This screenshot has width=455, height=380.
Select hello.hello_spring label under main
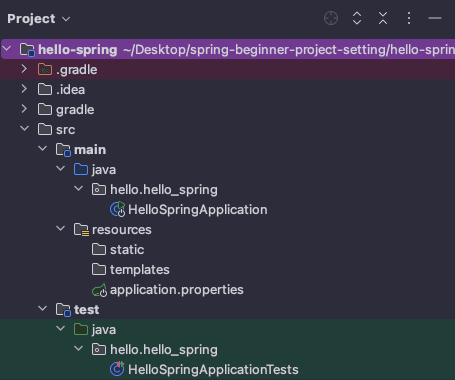pos(164,190)
